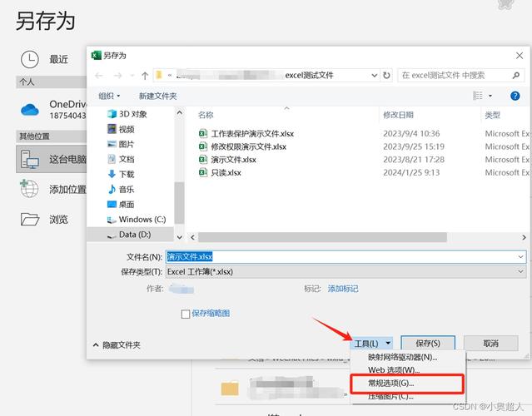
Task: Click navigation pane scroll down arrow
Action: pyautogui.click(x=180, y=237)
